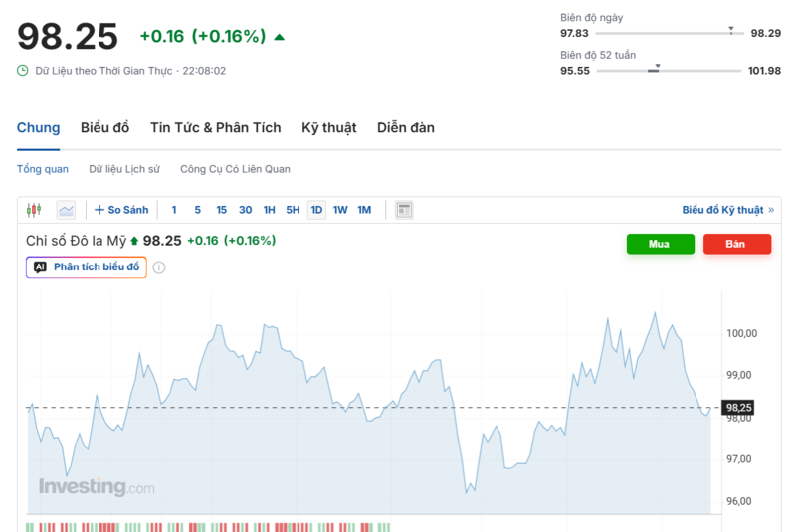Click the plus So Sánh compare button
The image size is (796, 532).
pyautogui.click(x=121, y=210)
